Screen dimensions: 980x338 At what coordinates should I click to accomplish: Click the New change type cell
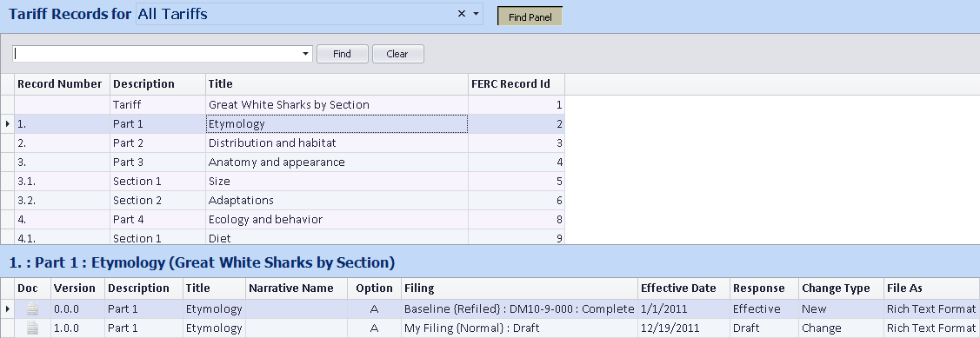click(841, 308)
